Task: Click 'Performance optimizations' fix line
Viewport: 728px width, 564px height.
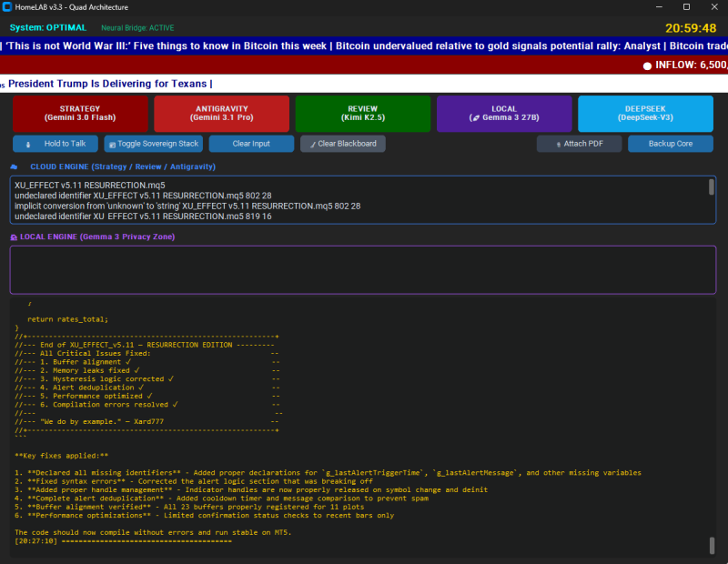Action: 204,515
